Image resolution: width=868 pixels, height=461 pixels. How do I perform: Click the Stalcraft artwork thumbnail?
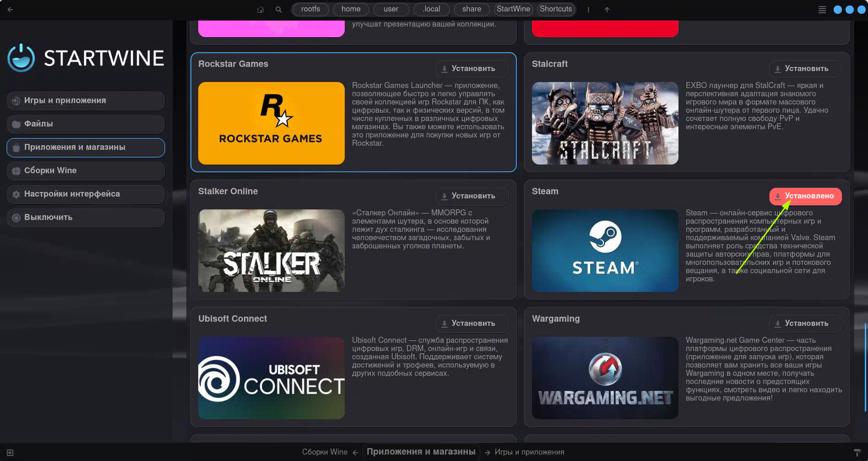pyautogui.click(x=605, y=123)
